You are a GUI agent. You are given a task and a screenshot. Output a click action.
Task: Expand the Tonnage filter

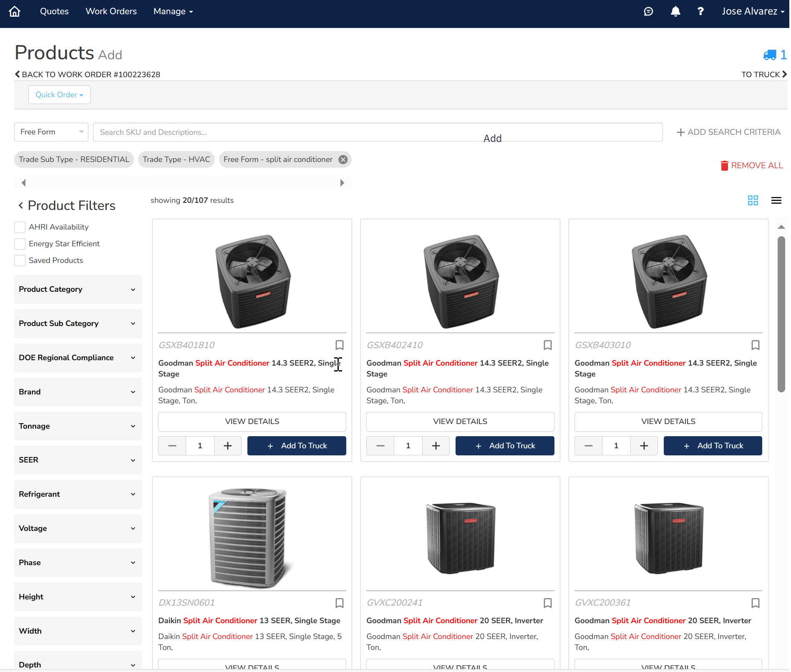point(78,426)
